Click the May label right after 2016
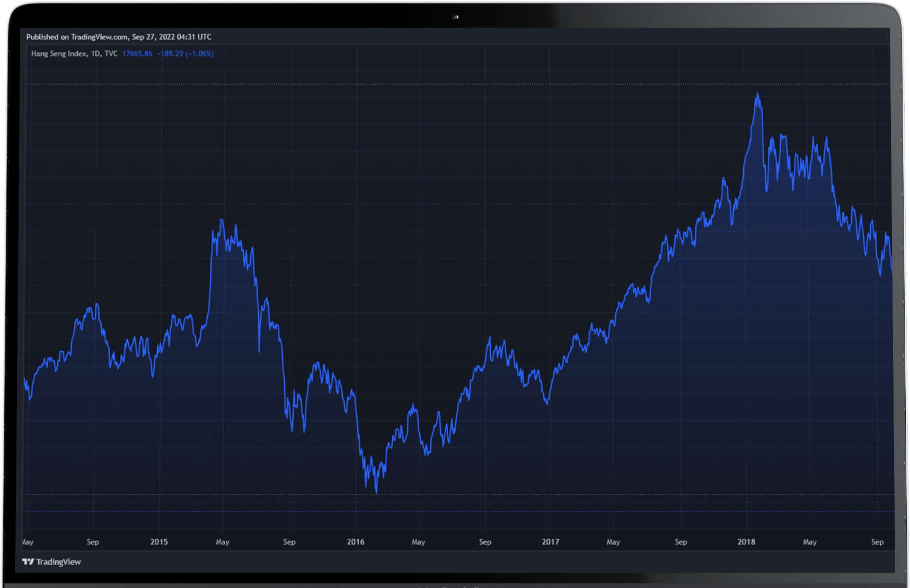The width and height of the screenshot is (910, 588). 418,542
